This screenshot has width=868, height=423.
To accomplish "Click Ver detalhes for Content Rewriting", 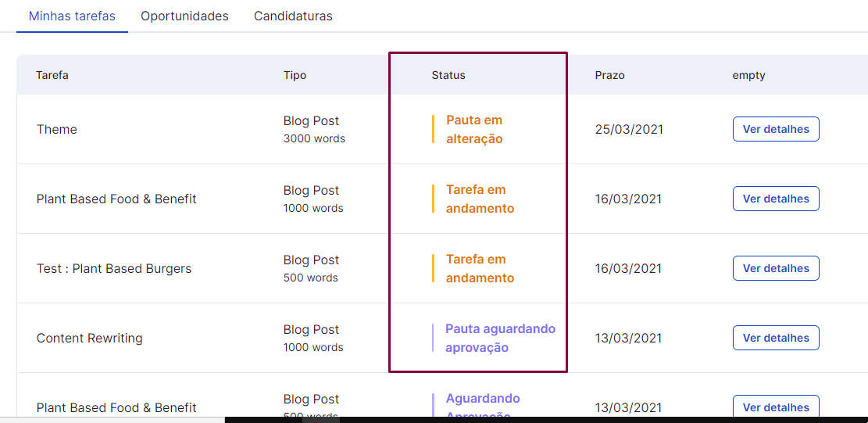I will pyautogui.click(x=776, y=338).
